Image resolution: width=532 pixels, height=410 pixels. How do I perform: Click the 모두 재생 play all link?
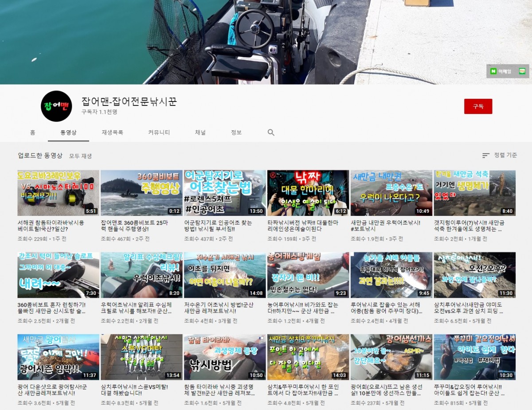point(80,156)
